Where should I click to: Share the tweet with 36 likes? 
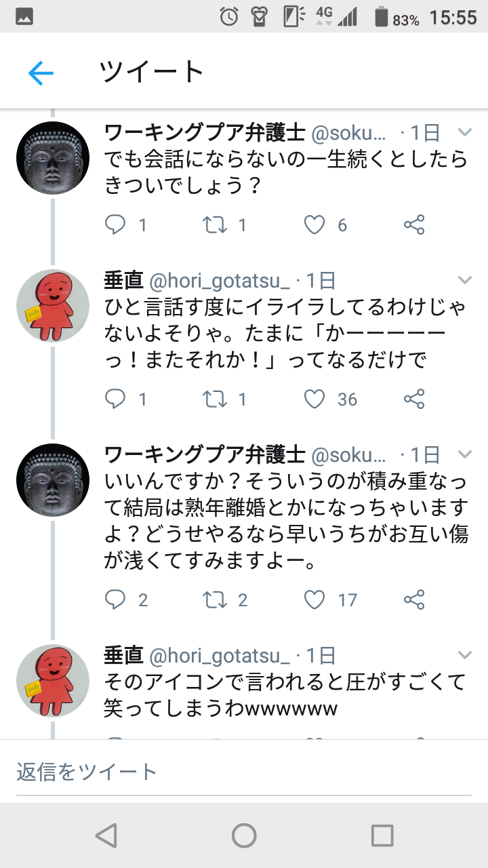click(414, 399)
